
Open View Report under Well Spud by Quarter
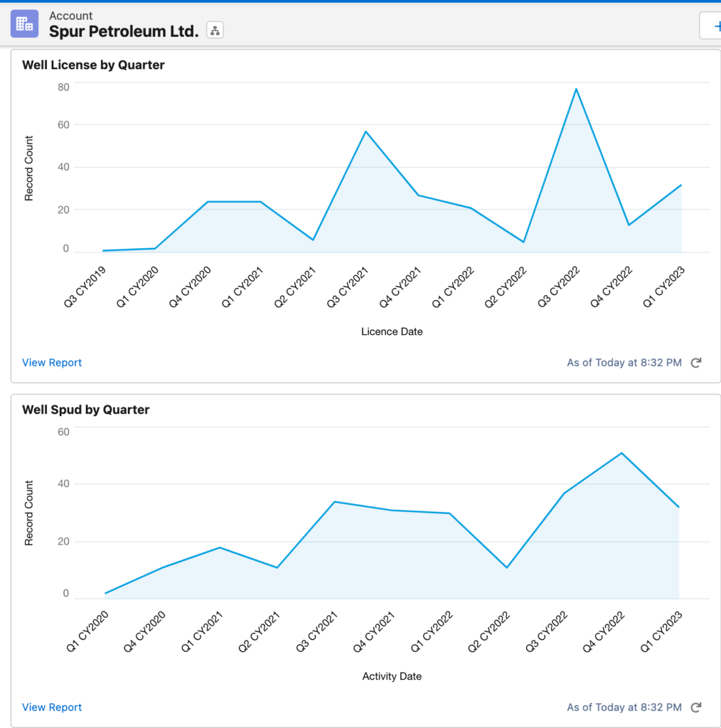tap(52, 707)
